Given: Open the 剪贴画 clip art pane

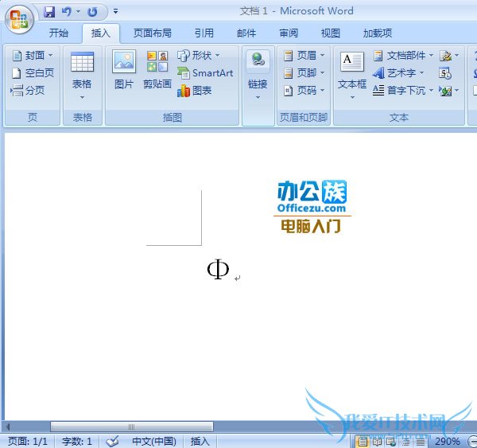Looking at the screenshot, I should (157, 70).
